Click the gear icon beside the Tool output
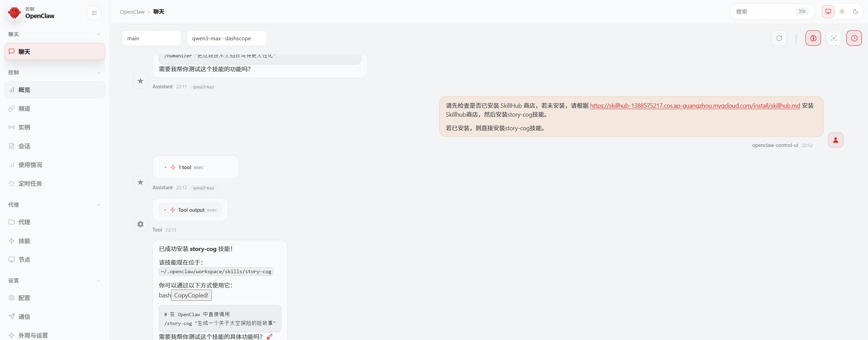868x340 pixels. coord(140,224)
